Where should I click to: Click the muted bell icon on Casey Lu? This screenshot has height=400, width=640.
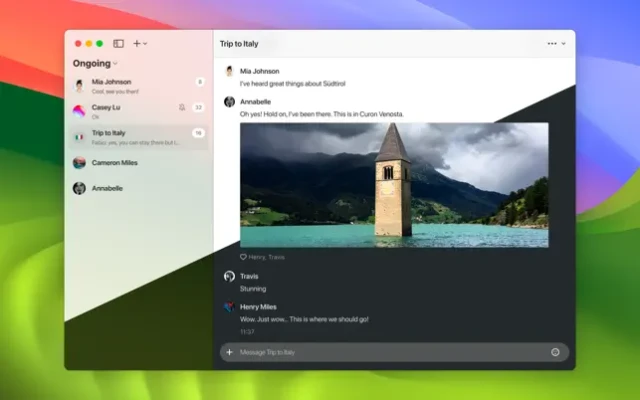coord(182,107)
